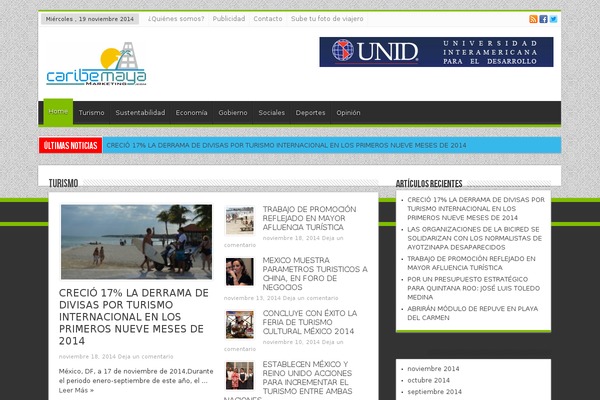Click Deja un comentario for noviembre 13 post

tap(310, 298)
